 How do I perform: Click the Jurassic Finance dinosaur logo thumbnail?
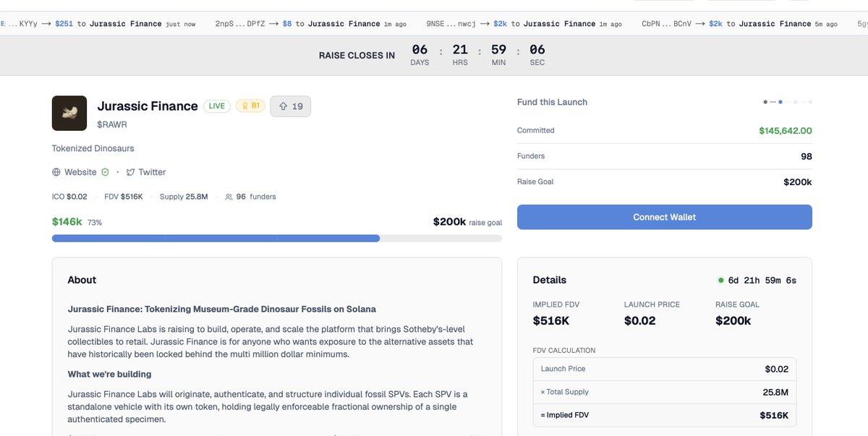click(69, 114)
